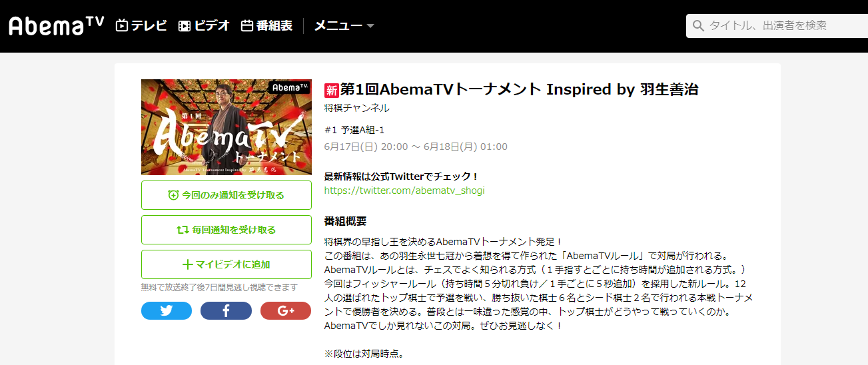Focus the title and cast search field
The width and height of the screenshot is (868, 365).
coord(777,26)
